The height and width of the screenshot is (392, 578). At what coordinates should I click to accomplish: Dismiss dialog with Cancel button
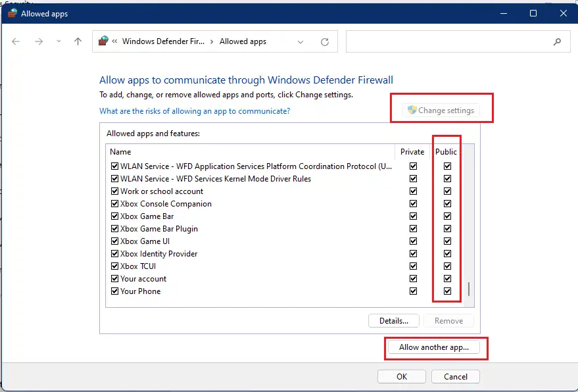point(456,376)
